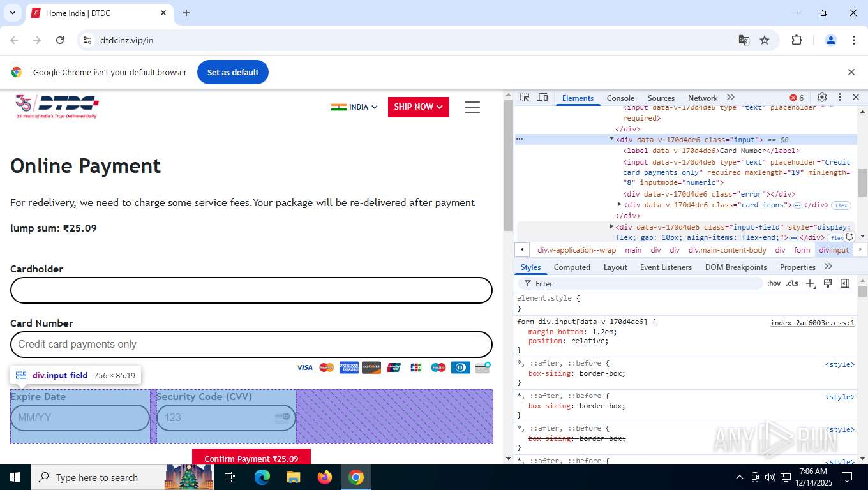Open Microsoft Edge from the taskbar

coord(262,477)
